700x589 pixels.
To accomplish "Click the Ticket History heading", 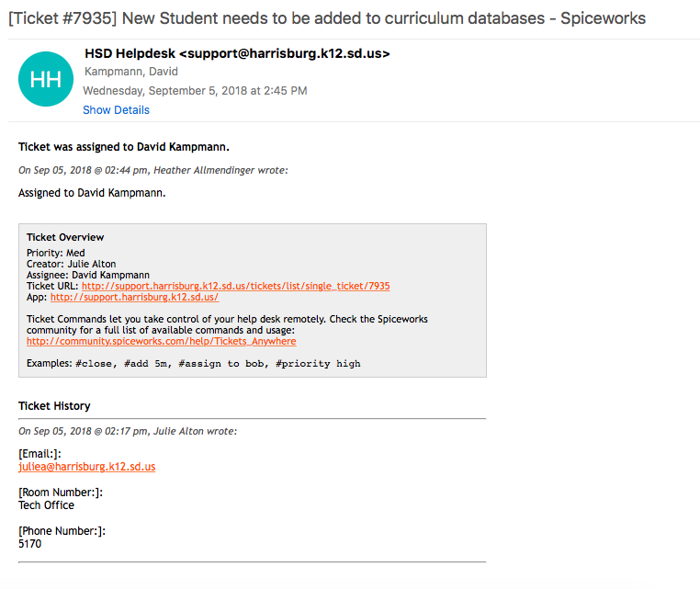I will click(x=54, y=406).
